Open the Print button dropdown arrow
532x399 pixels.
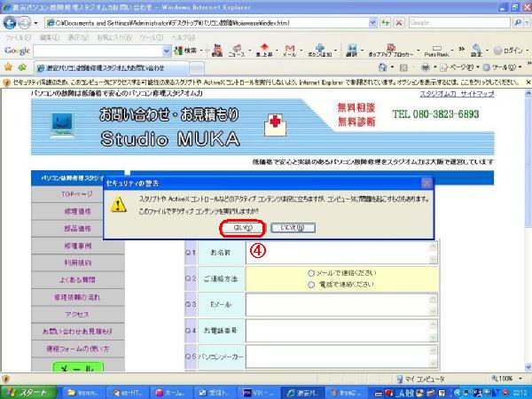coord(435,67)
